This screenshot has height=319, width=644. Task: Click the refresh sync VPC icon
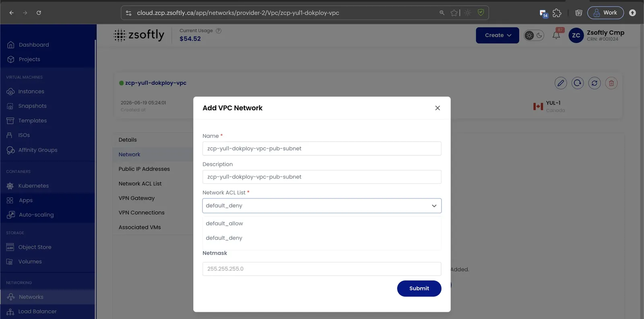click(x=594, y=83)
